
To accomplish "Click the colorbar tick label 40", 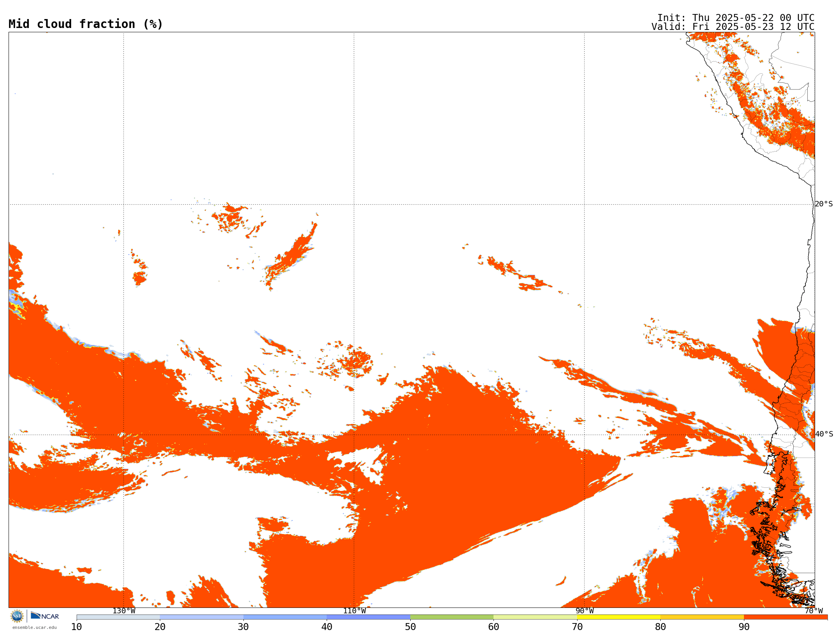I will [x=327, y=627].
